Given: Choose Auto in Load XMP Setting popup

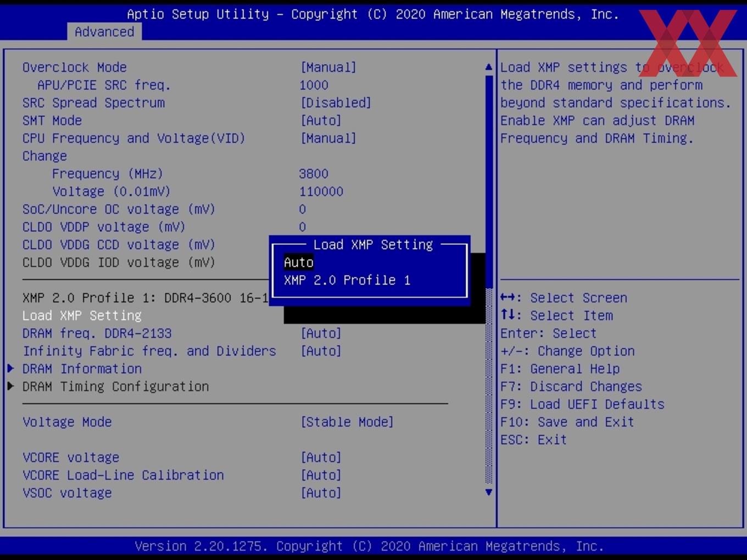Looking at the screenshot, I should 299,262.
